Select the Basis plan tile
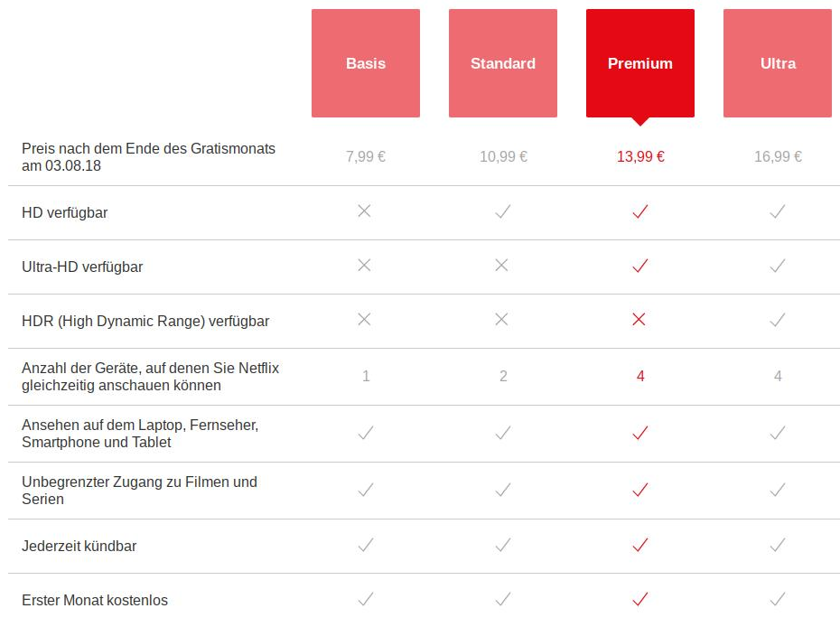 (x=366, y=63)
